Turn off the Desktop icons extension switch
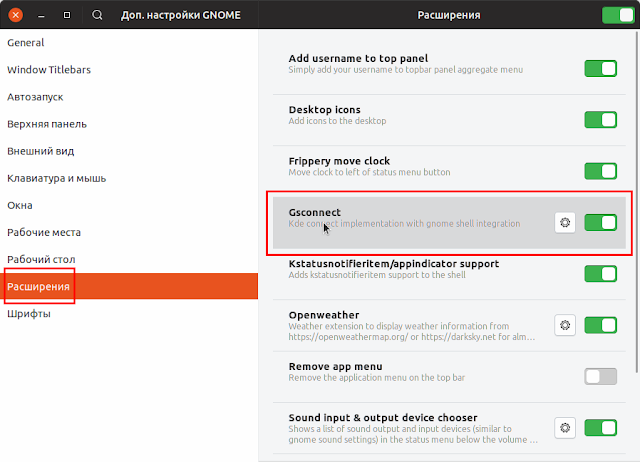The image size is (640, 462). 600,120
